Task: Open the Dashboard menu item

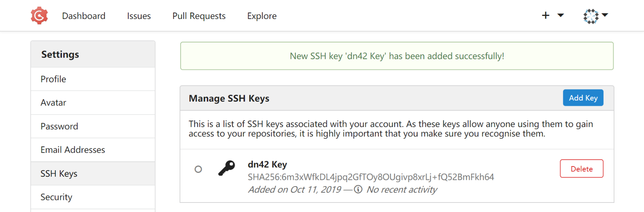Action: click(83, 16)
